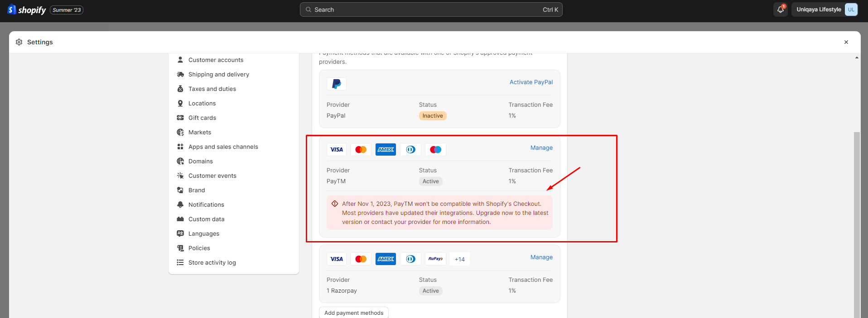This screenshot has height=318, width=868.
Task: Open the notifications bell icon
Action: click(x=781, y=9)
